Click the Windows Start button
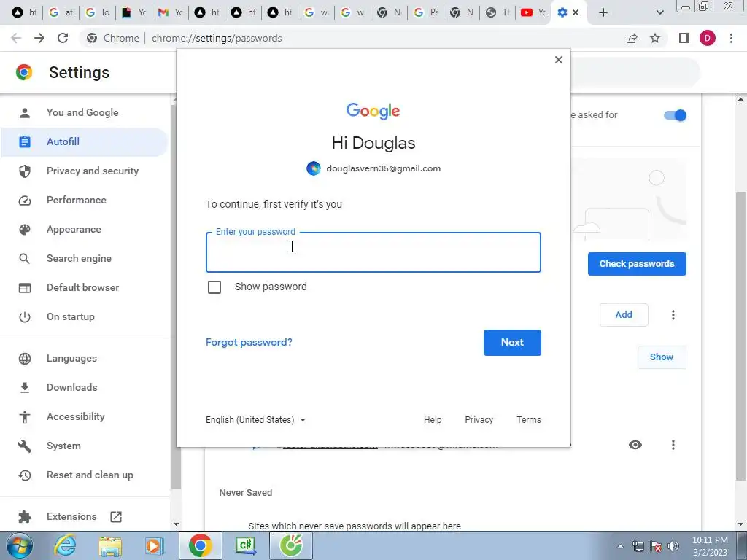747x560 pixels. point(18,545)
